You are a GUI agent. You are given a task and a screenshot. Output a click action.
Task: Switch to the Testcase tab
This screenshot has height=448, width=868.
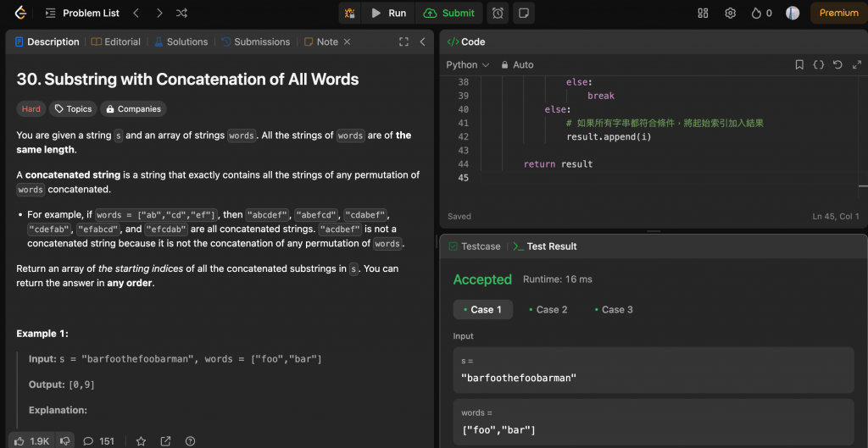(475, 246)
